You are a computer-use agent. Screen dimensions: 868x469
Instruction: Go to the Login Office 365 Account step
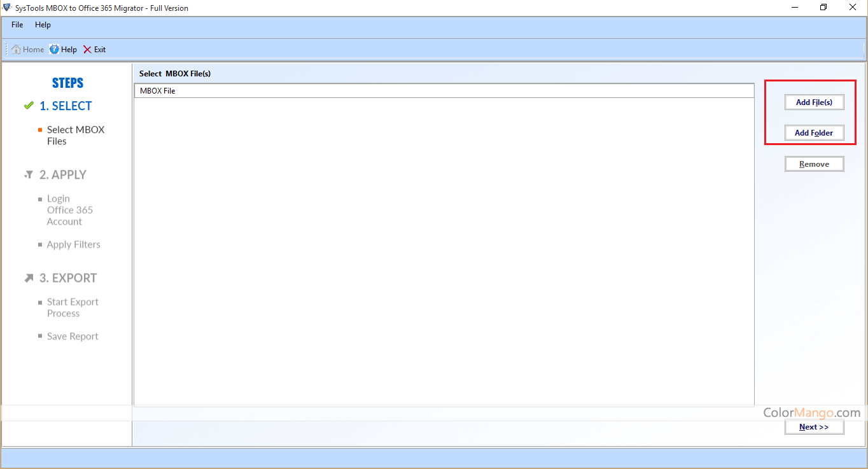point(69,210)
